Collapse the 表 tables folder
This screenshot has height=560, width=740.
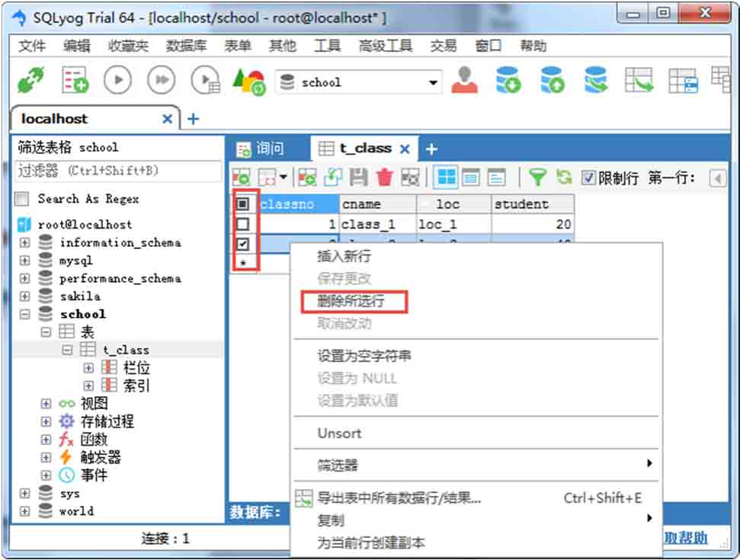pos(46,332)
